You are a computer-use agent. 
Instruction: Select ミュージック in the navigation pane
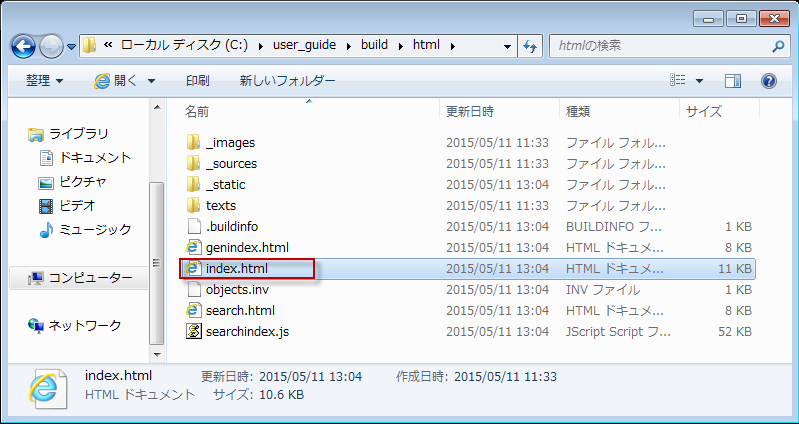[x=95, y=229]
